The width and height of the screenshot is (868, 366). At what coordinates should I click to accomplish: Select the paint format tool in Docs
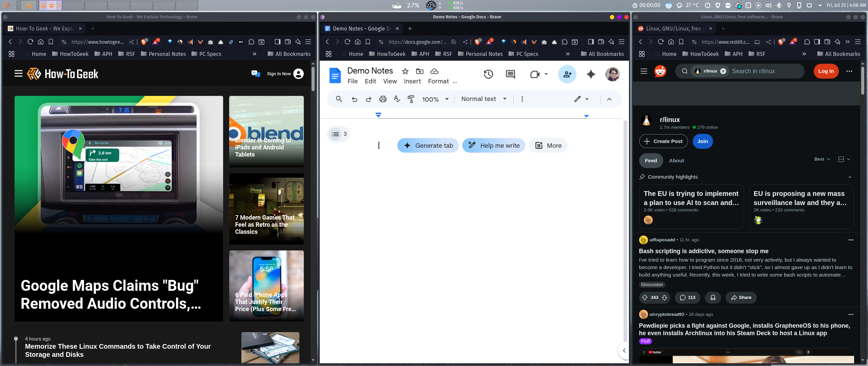point(411,99)
